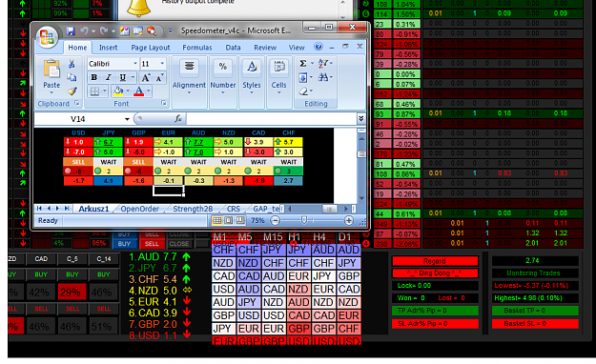Viewport: 596px width, 364px height.
Task: Click the 29% red cell in dashboard
Action: (x=72, y=292)
